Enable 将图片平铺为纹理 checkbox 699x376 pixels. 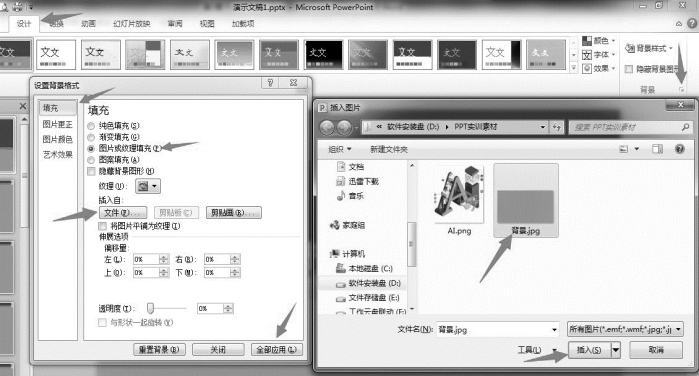(103, 226)
